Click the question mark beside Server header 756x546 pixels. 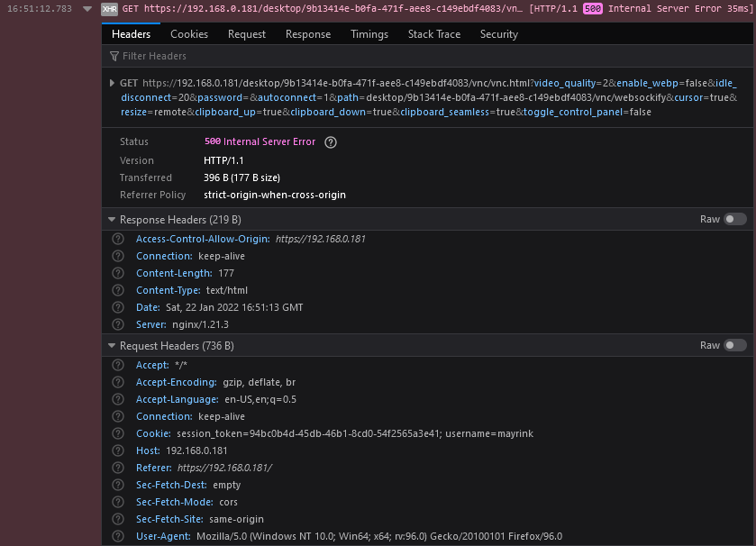(118, 324)
